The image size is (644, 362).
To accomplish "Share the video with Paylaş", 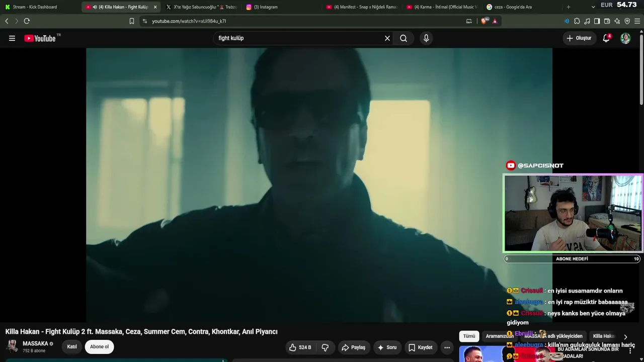I will [x=353, y=347].
